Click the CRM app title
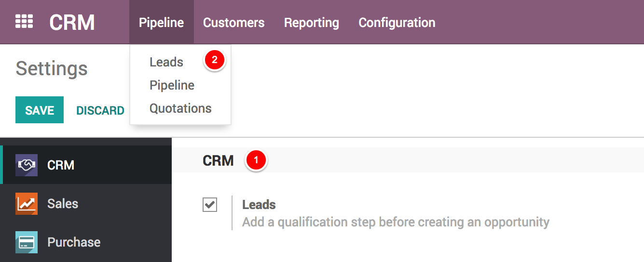The image size is (644, 262). pos(72,22)
